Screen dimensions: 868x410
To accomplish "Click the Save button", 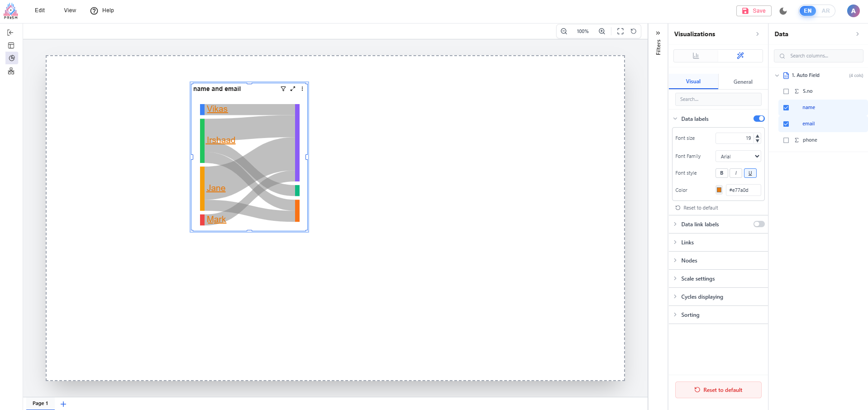I will pos(754,11).
